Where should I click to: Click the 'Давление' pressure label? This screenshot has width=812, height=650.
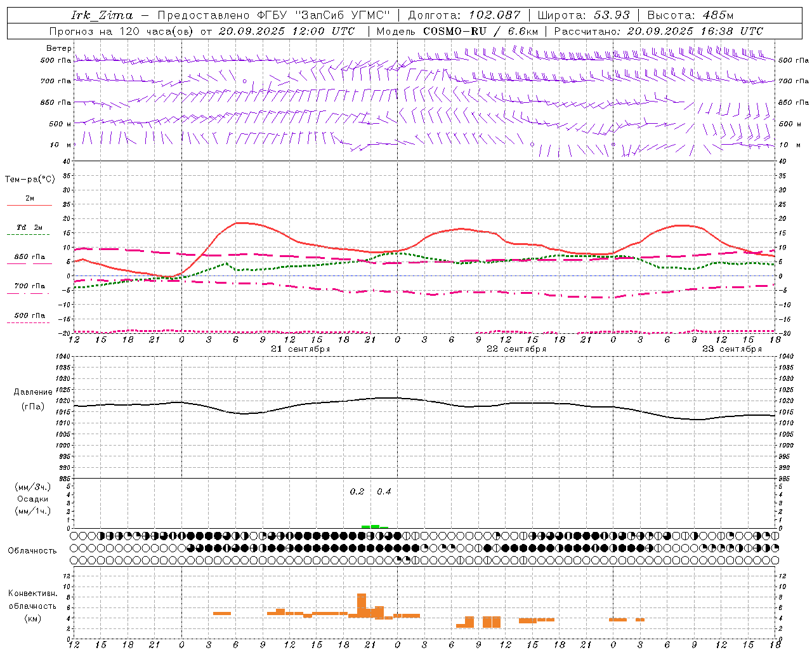[x=33, y=392]
